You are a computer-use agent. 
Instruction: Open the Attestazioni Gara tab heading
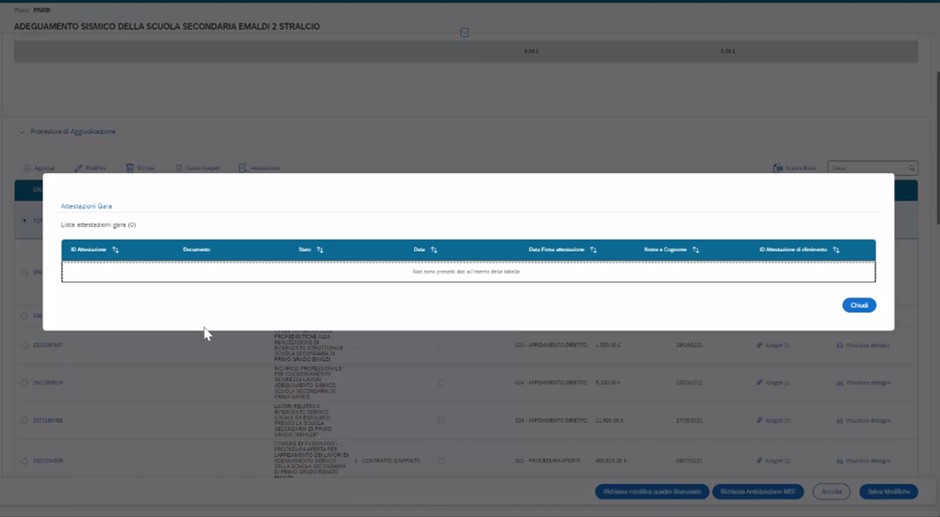click(x=86, y=206)
